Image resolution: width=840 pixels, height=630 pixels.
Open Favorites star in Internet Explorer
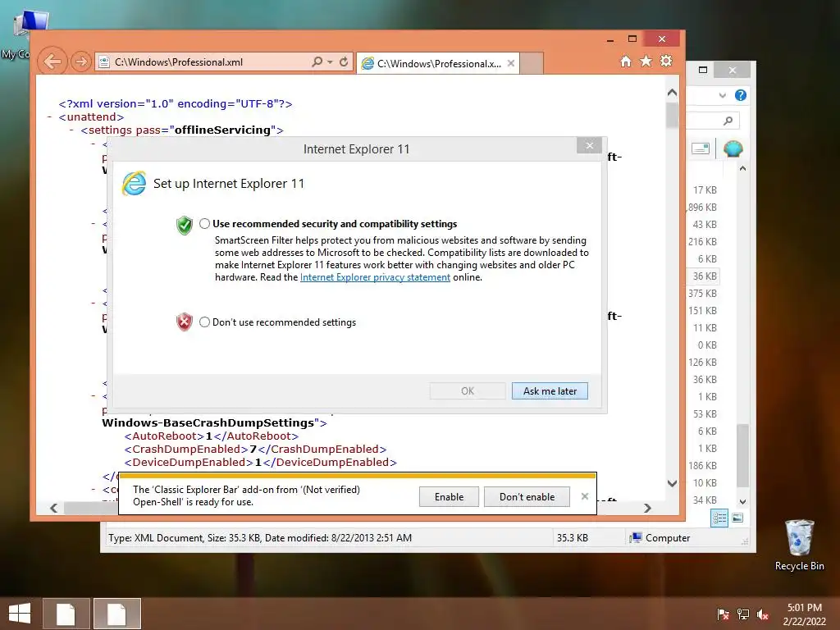point(646,61)
